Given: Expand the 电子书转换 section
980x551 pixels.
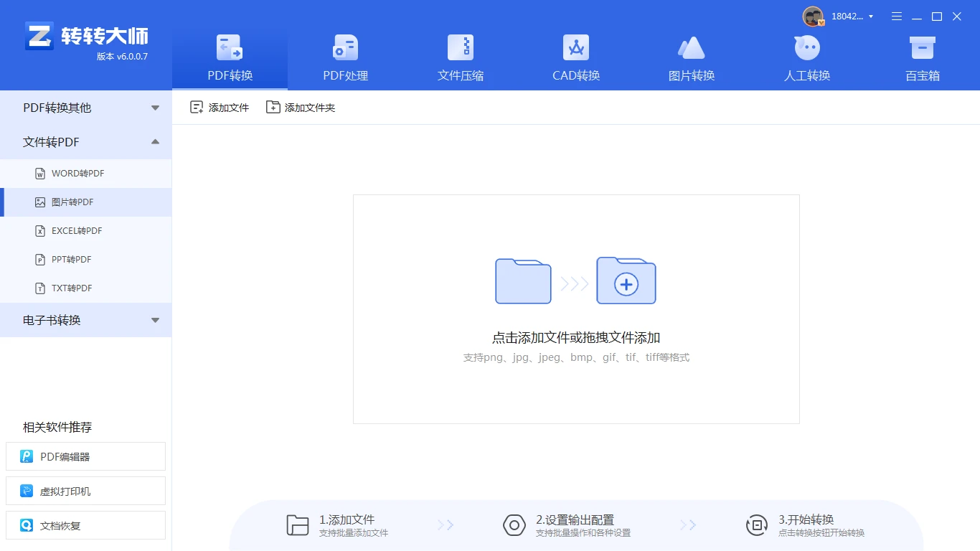Looking at the screenshot, I should click(x=86, y=320).
